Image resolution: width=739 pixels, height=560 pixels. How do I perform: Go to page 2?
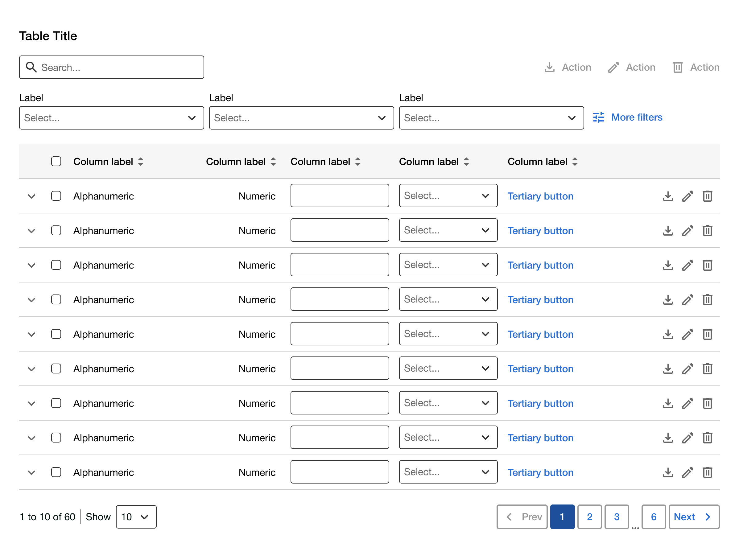tap(589, 517)
